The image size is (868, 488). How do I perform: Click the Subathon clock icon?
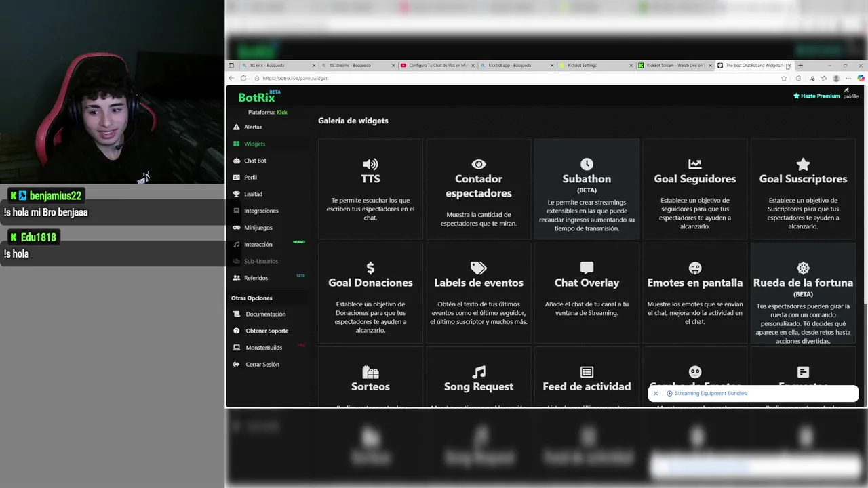(x=587, y=164)
